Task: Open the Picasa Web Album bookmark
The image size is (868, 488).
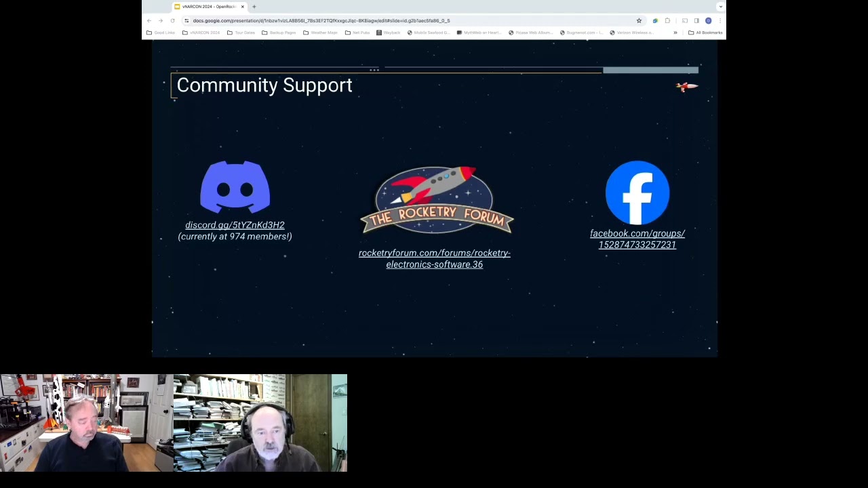Action: (x=530, y=33)
